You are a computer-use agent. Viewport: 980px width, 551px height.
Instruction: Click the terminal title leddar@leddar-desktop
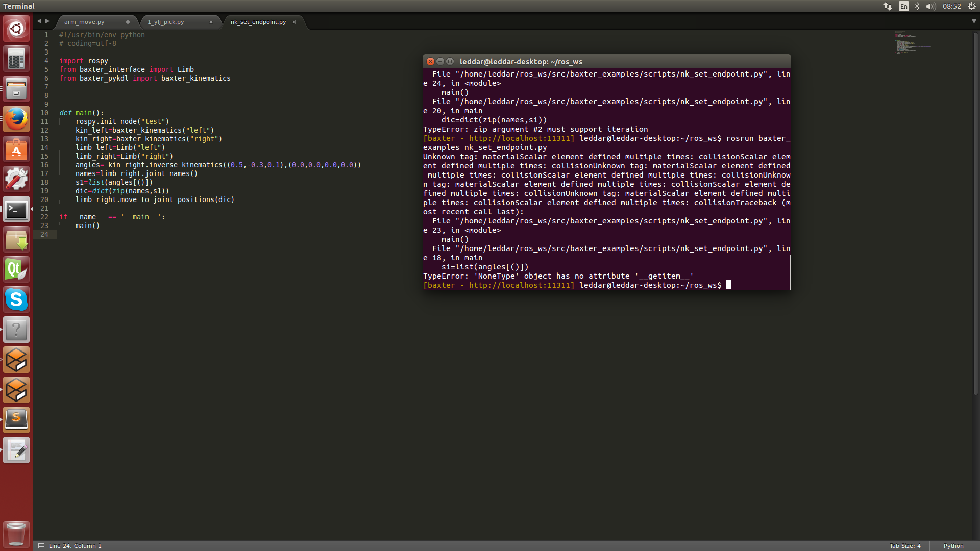(x=521, y=62)
